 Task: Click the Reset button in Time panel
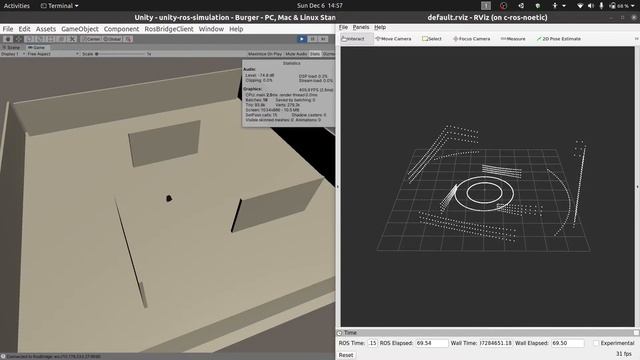[x=346, y=355]
